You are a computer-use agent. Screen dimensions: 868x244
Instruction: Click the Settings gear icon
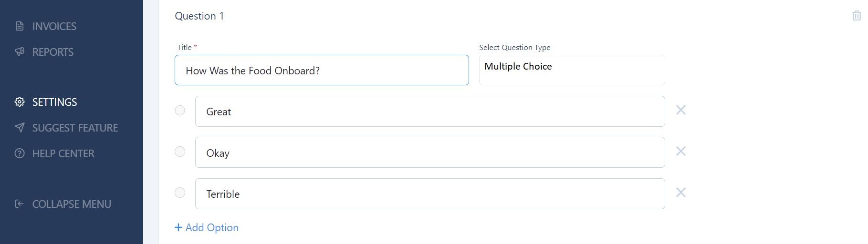coord(20,102)
